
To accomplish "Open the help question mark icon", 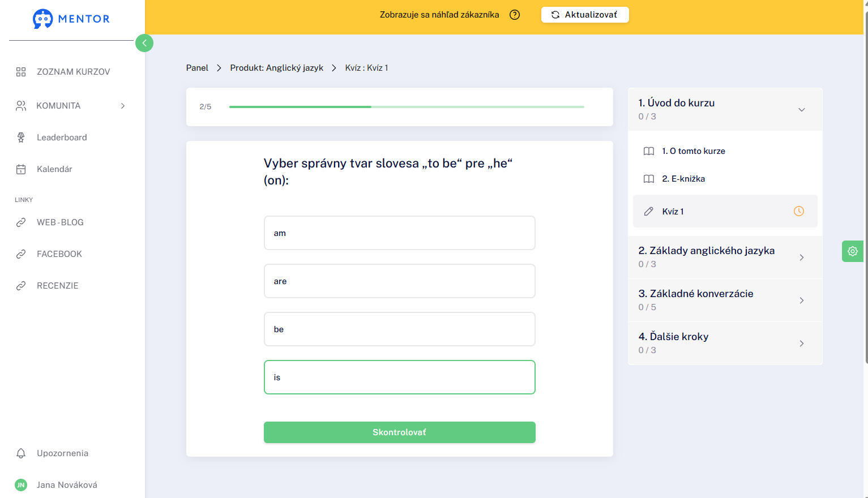I will pos(515,15).
